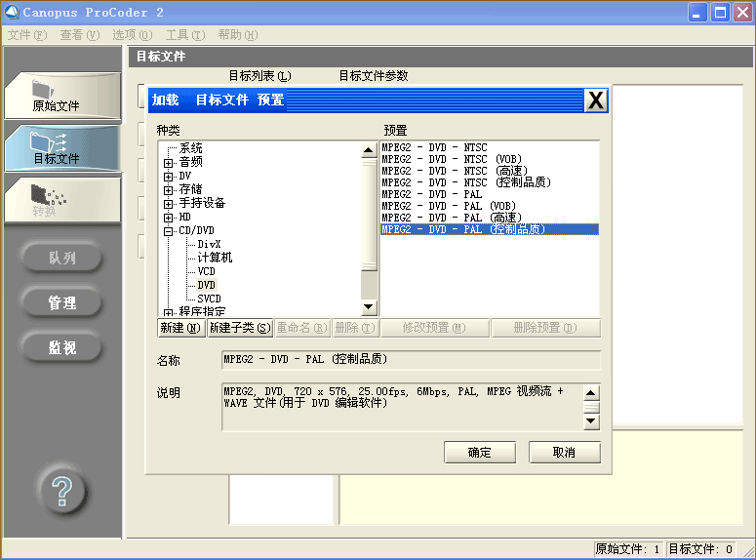Choose preset MPEG2 - DVD - NTSC (高速)
Viewport: 756px width, 560px height.
point(490,171)
